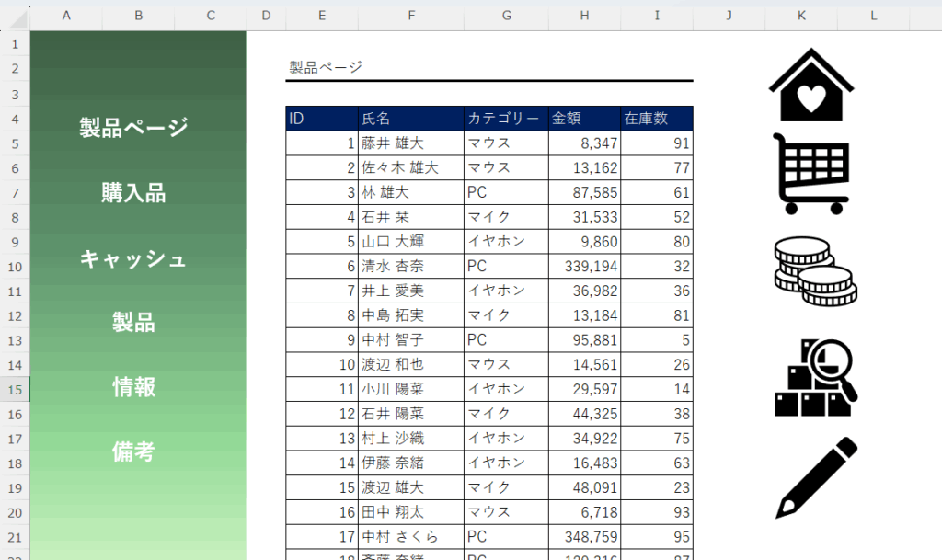Go to キャッシュ from the sidebar
This screenshot has width=942, height=560.
(133, 258)
